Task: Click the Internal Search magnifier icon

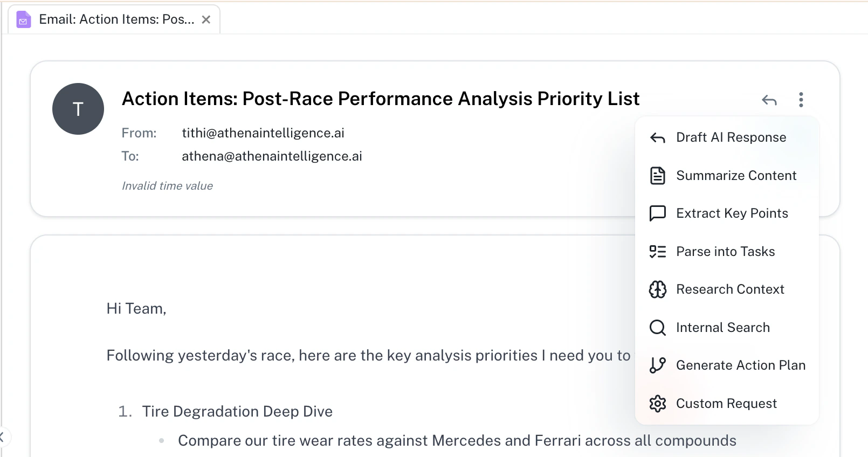Action: 657,328
